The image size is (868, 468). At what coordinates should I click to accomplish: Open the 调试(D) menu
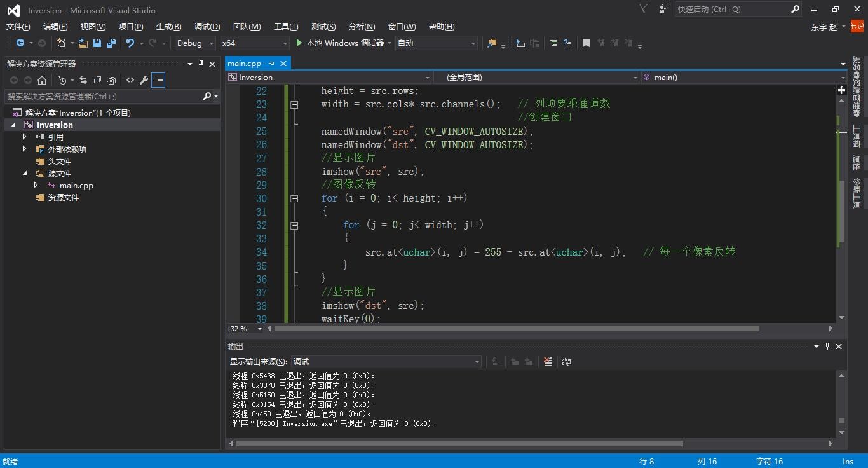pos(207,26)
